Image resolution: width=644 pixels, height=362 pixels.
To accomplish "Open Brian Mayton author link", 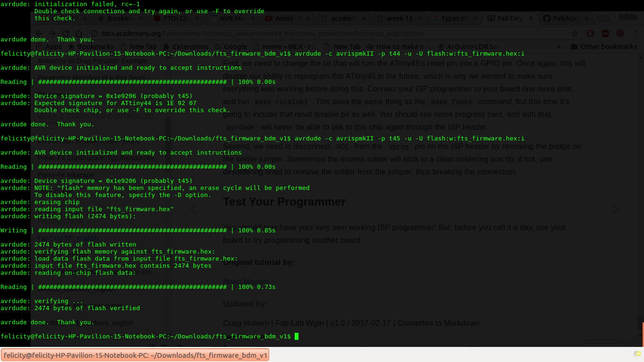I will [246, 282].
